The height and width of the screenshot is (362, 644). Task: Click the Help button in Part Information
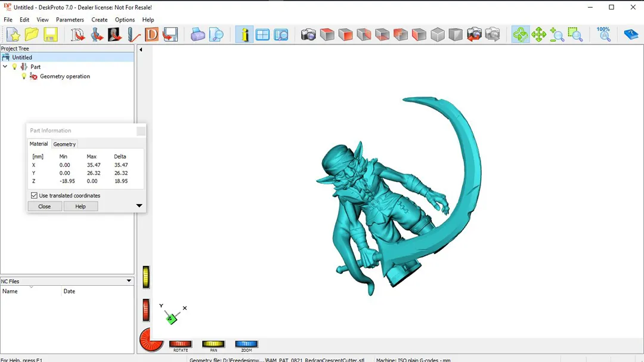coord(80,206)
